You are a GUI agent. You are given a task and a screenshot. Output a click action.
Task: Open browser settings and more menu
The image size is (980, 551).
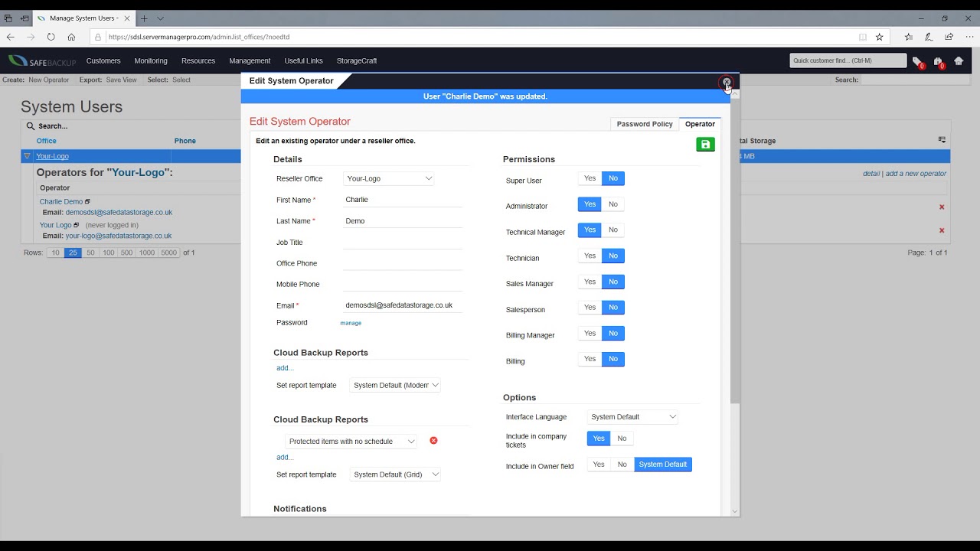click(x=969, y=37)
